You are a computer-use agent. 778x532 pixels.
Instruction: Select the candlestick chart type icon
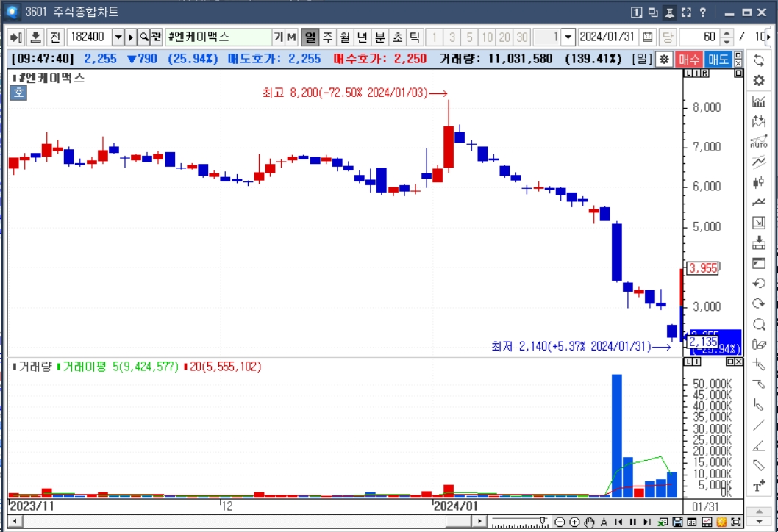pos(759,182)
